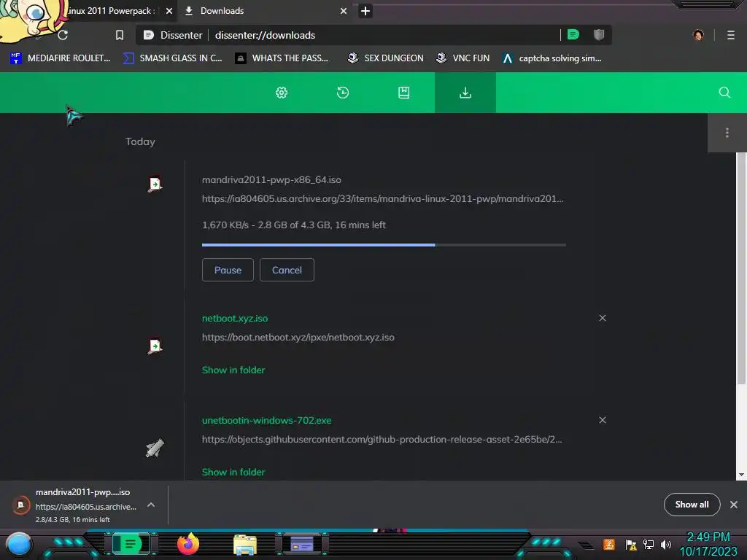
Task: Click the green Dissenter comment icon
Action: pyautogui.click(x=573, y=35)
